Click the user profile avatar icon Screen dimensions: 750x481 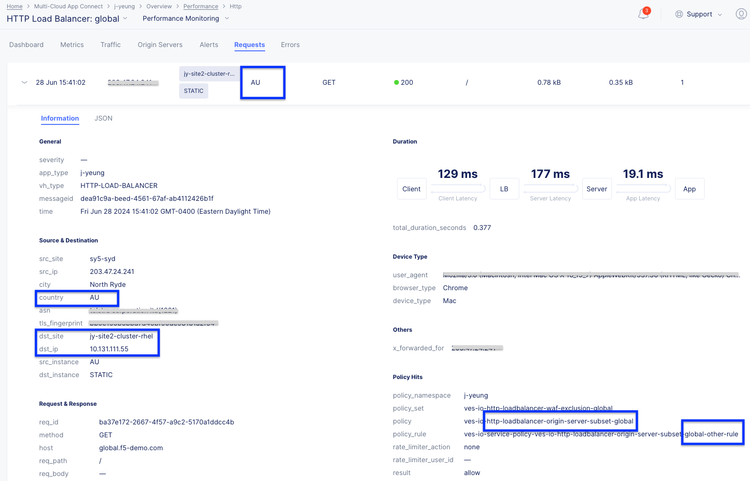point(741,14)
